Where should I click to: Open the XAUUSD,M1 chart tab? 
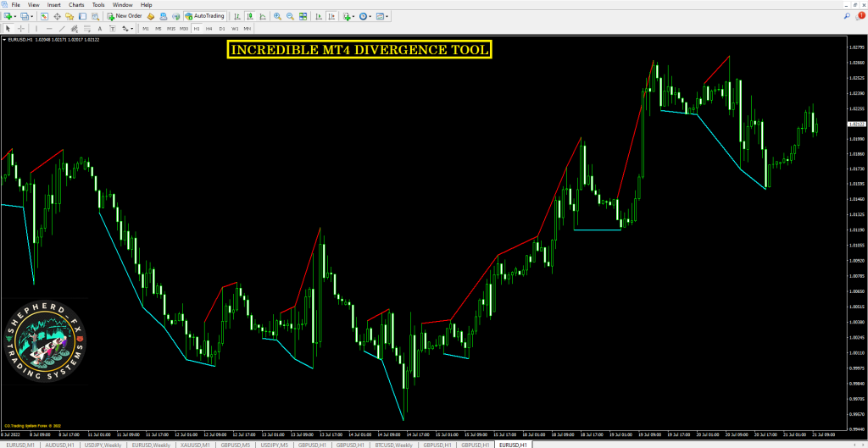coord(193,444)
